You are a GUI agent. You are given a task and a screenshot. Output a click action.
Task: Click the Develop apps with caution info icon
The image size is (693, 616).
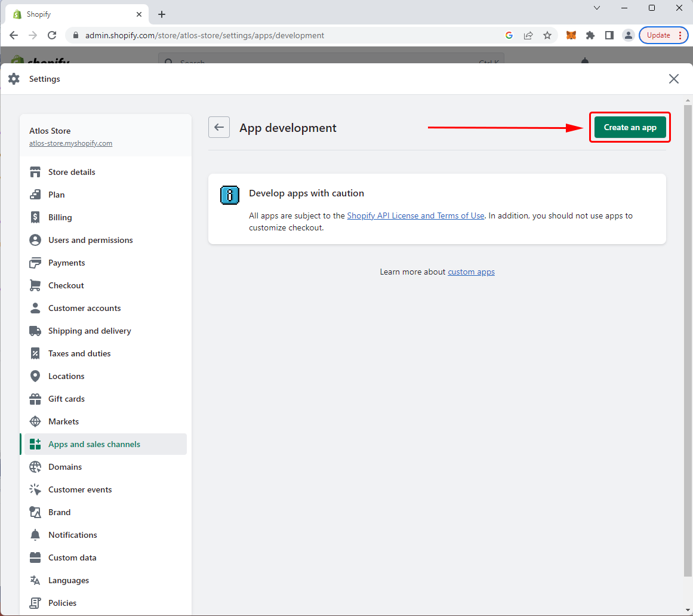[230, 195]
